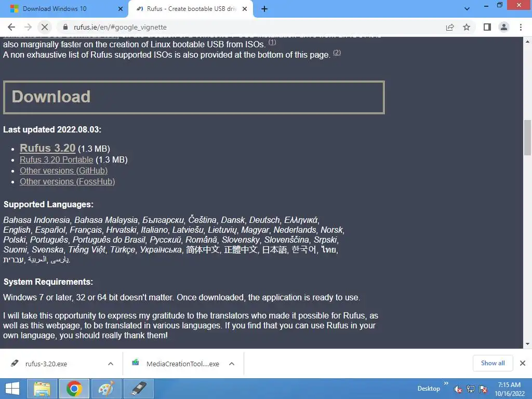Viewport: 532px width, 399px height.
Task: Close the downloads bar
Action: click(x=523, y=363)
